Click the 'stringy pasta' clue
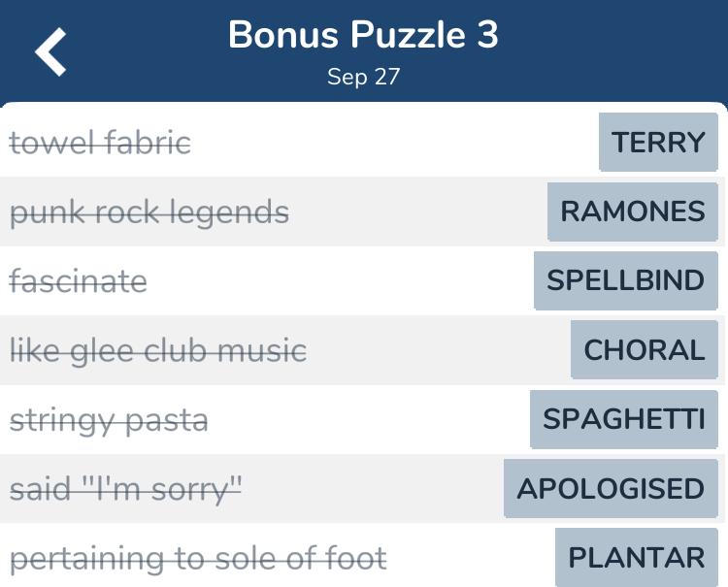 pyautogui.click(x=109, y=420)
